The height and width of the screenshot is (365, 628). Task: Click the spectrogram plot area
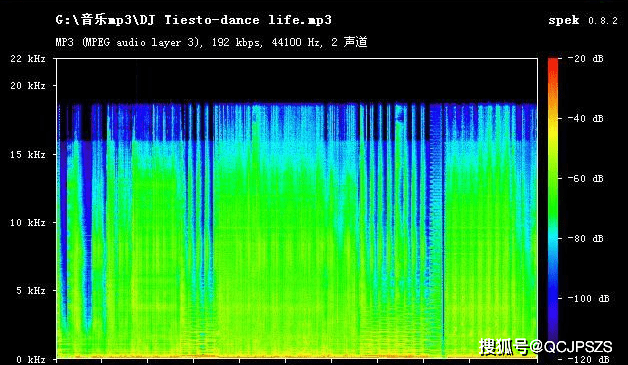tap(297, 208)
